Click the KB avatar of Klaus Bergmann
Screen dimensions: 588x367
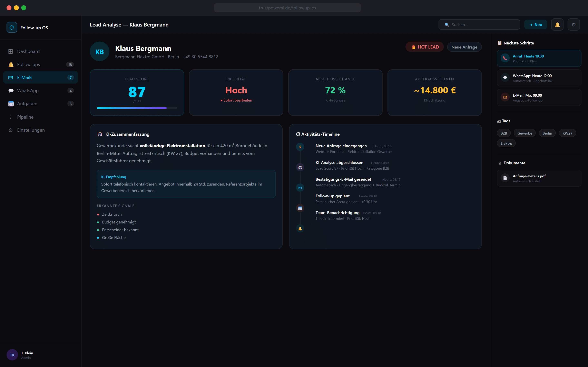click(100, 51)
